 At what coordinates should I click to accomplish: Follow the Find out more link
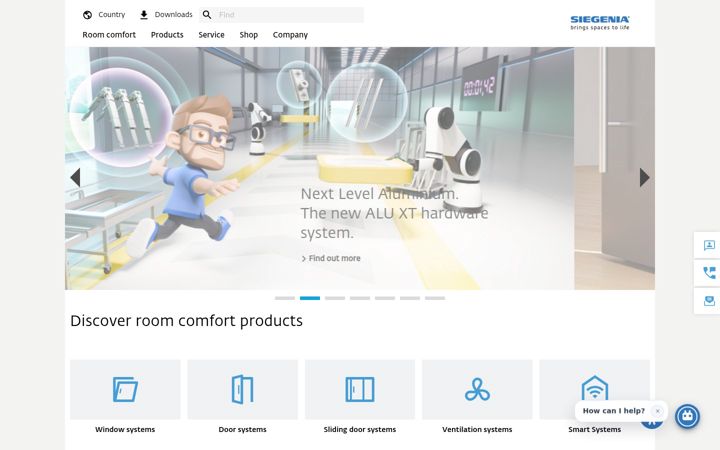pos(331,259)
